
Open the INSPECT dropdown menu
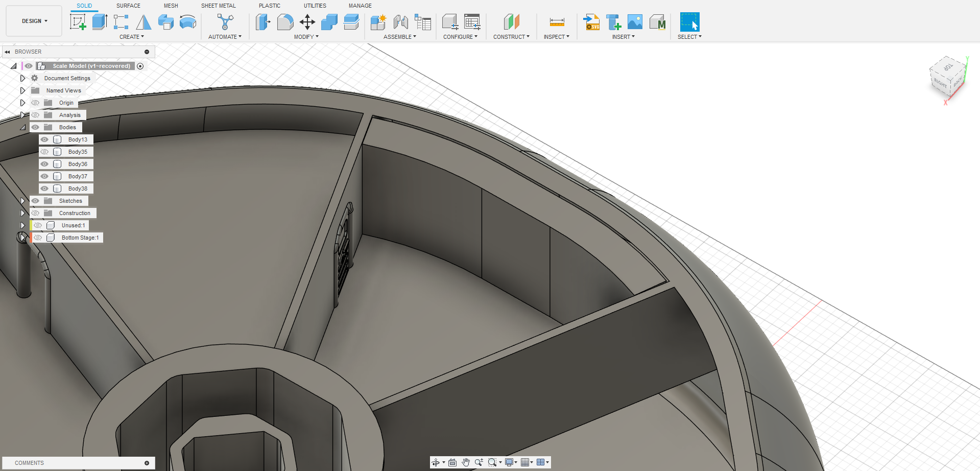click(x=557, y=37)
